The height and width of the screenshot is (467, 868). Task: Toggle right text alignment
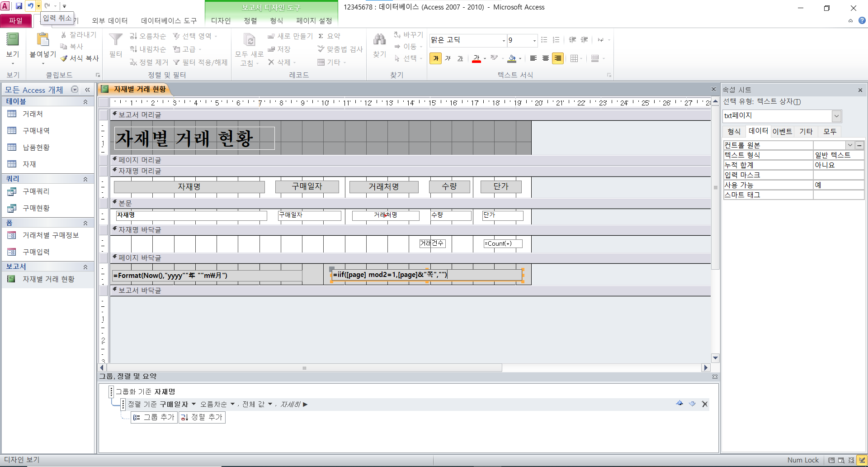[558, 58]
